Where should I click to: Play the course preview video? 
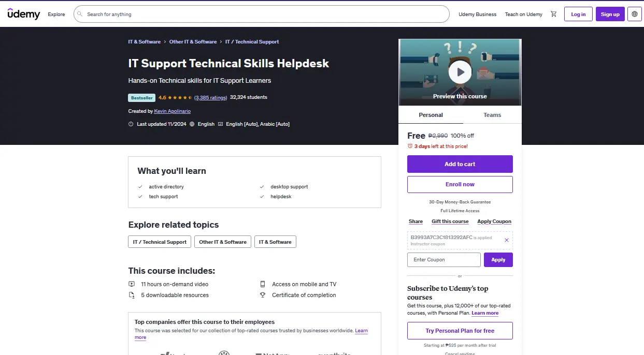(460, 72)
